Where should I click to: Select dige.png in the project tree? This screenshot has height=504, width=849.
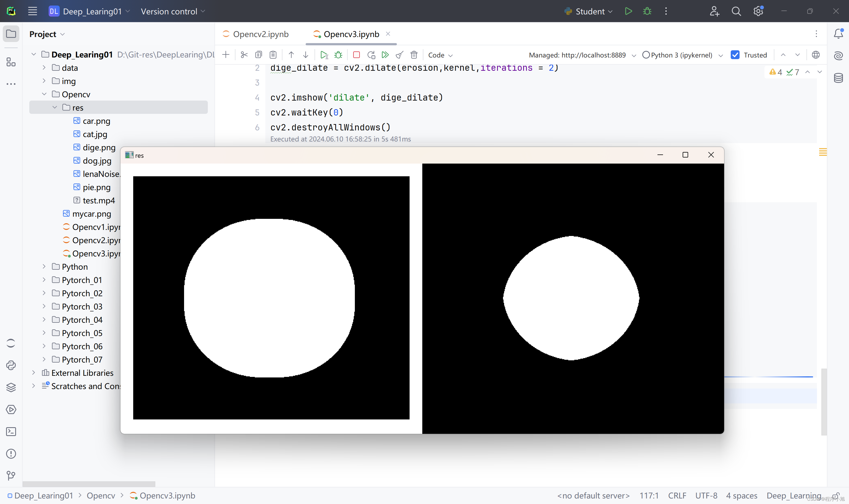(x=99, y=147)
